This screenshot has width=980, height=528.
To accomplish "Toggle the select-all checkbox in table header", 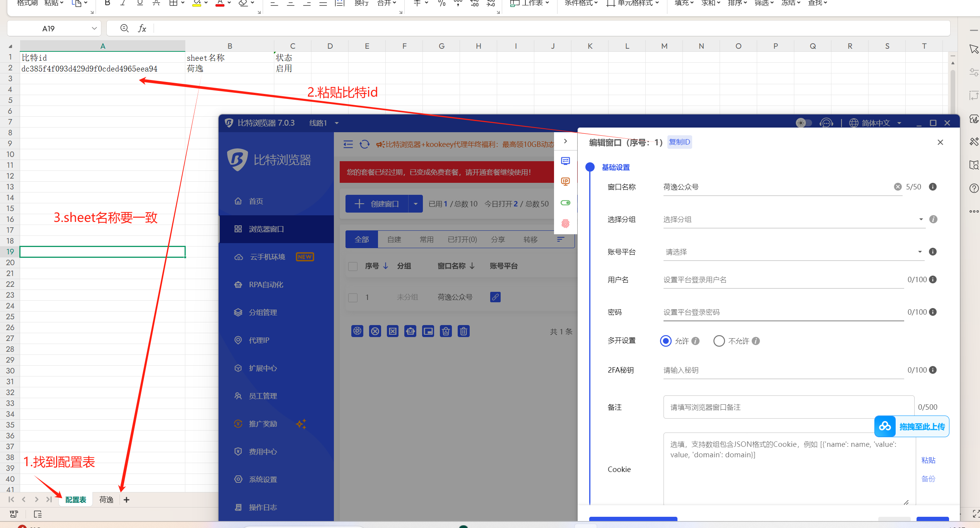I will tap(353, 266).
